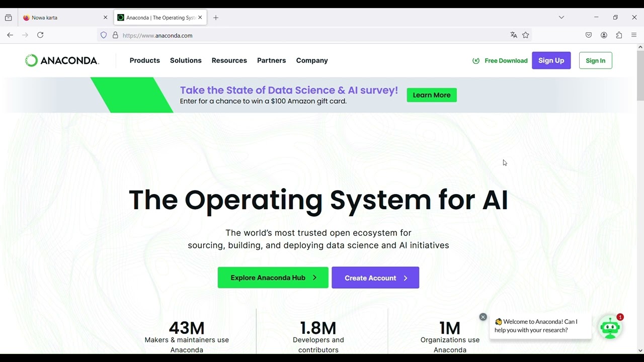The height and width of the screenshot is (362, 644).
Task: Click the tracking protection shield icon
Action: 104,35
